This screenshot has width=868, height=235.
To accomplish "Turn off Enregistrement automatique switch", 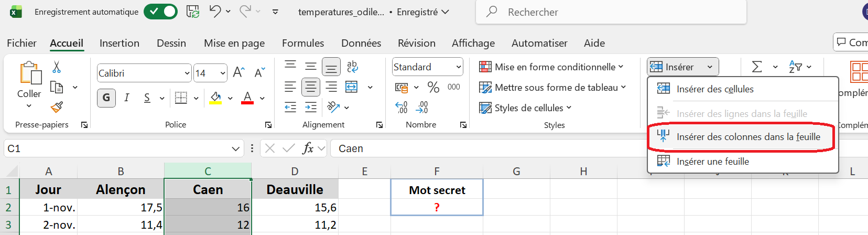I will 160,12.
